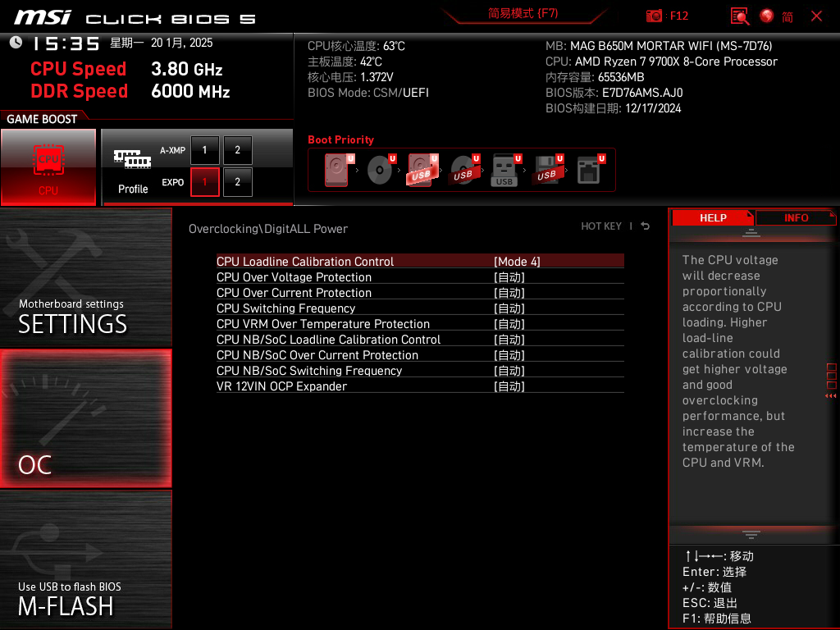Click the F12 screenshot camera icon
840x630 pixels.
(x=654, y=16)
